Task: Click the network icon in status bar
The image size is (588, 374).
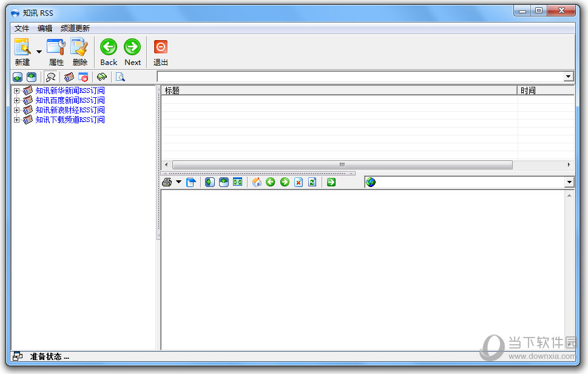Action: [x=18, y=356]
